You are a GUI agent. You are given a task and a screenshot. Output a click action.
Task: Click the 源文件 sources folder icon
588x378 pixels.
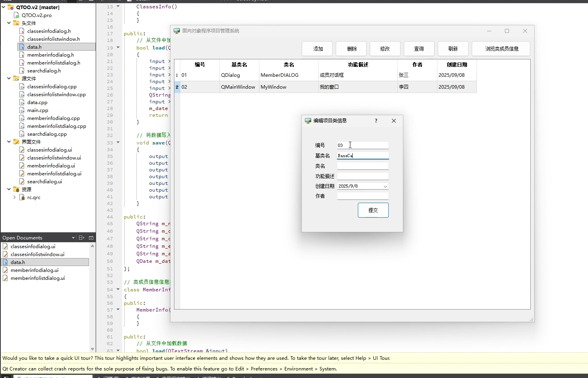[16, 78]
